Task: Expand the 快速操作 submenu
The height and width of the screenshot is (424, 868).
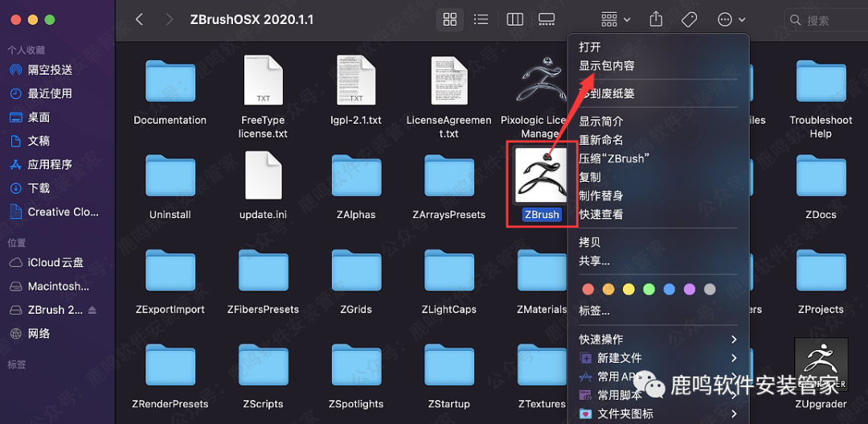Action: coord(658,339)
